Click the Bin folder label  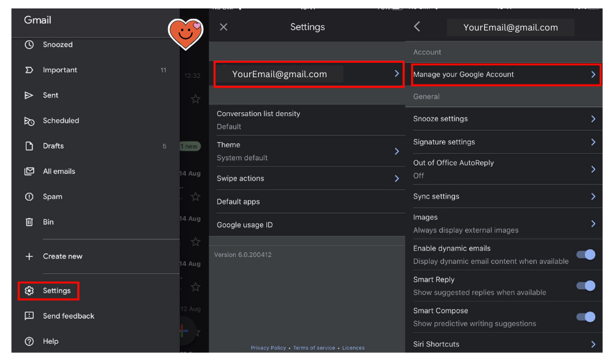[x=48, y=222]
